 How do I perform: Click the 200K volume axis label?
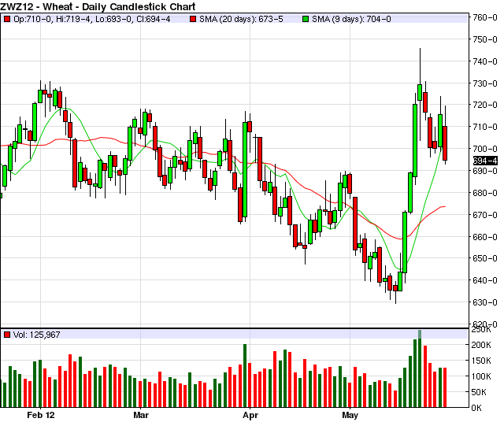point(481,345)
